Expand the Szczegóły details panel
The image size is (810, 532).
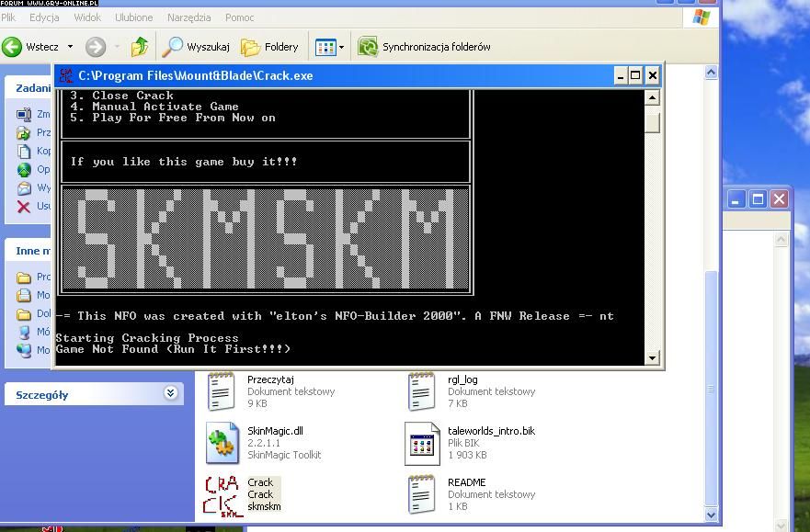pyautogui.click(x=170, y=393)
